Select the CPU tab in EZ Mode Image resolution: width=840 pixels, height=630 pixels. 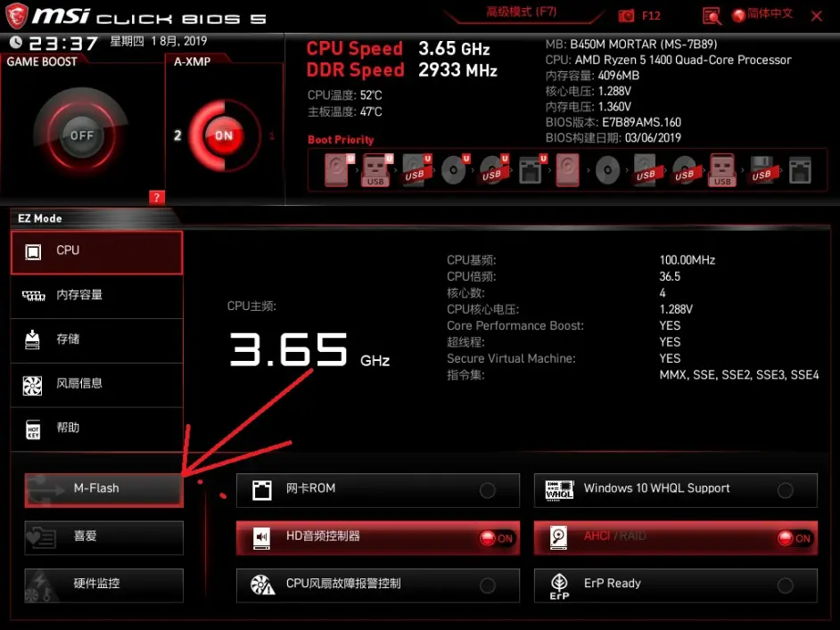point(96,252)
